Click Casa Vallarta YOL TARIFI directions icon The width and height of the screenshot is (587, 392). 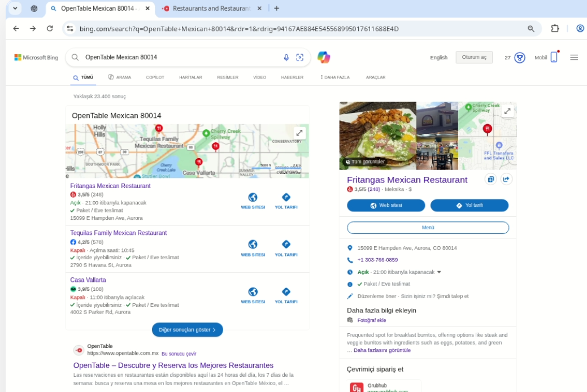(286, 291)
